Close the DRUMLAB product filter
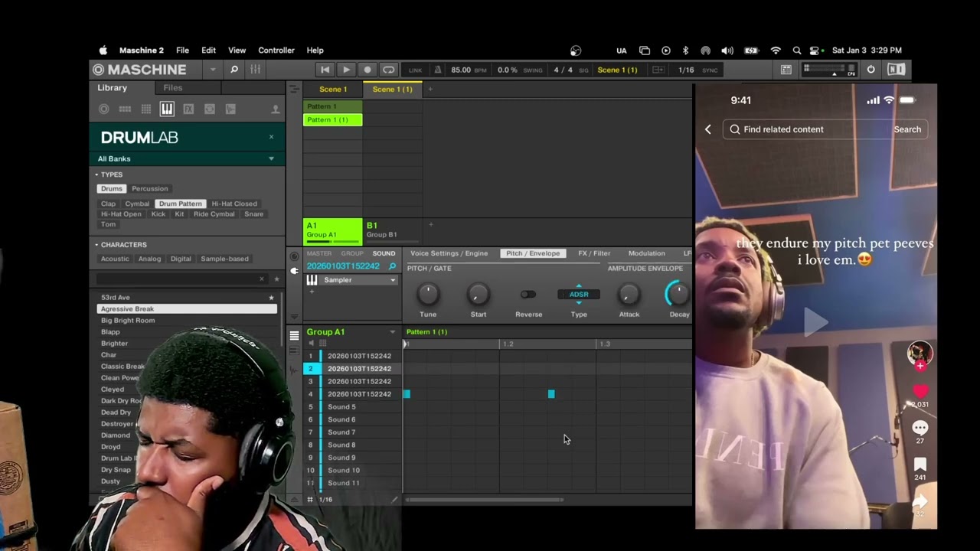Screen dimensions: 980x551 pyautogui.click(x=271, y=137)
